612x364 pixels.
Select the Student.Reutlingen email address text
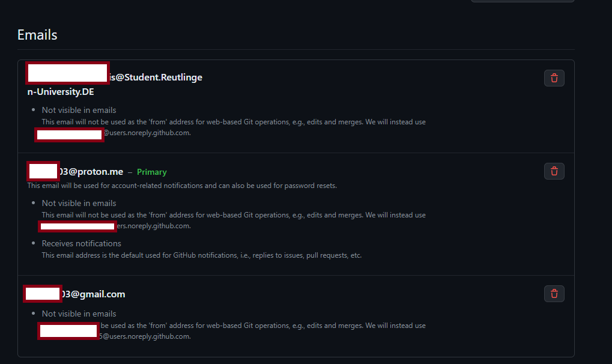(x=114, y=84)
